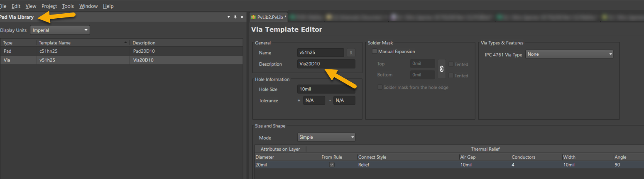Open the Pad Via Library panel options arrow

coord(228,17)
